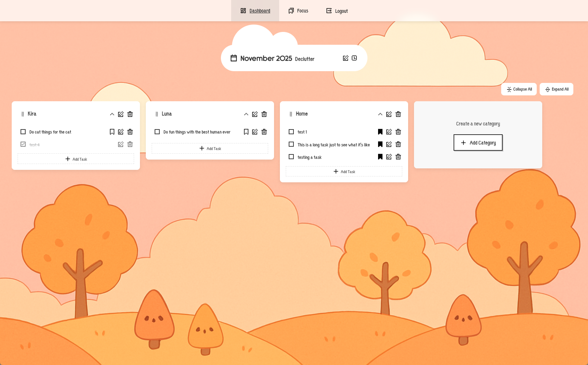The image size is (588, 365).
Task: Click the history icon next to the month header
Action: click(354, 58)
